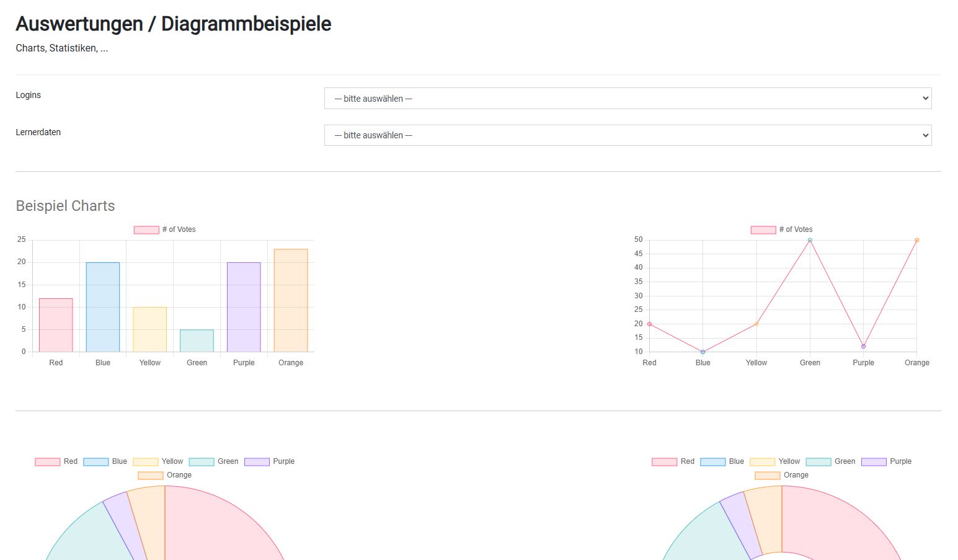This screenshot has height=560, width=958.
Task: Click the 'Purple' axis label under bar chart
Action: (244, 363)
